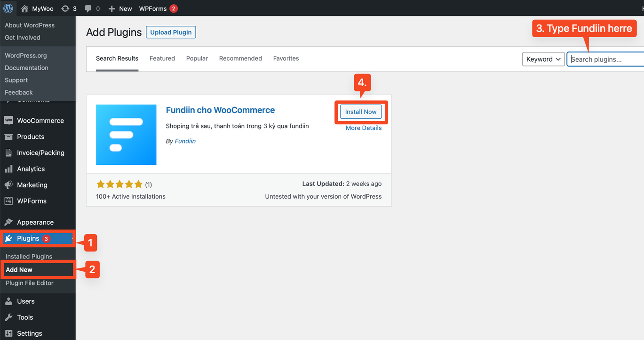Click the Analytics bar chart icon
The image size is (644, 340).
click(x=8, y=169)
